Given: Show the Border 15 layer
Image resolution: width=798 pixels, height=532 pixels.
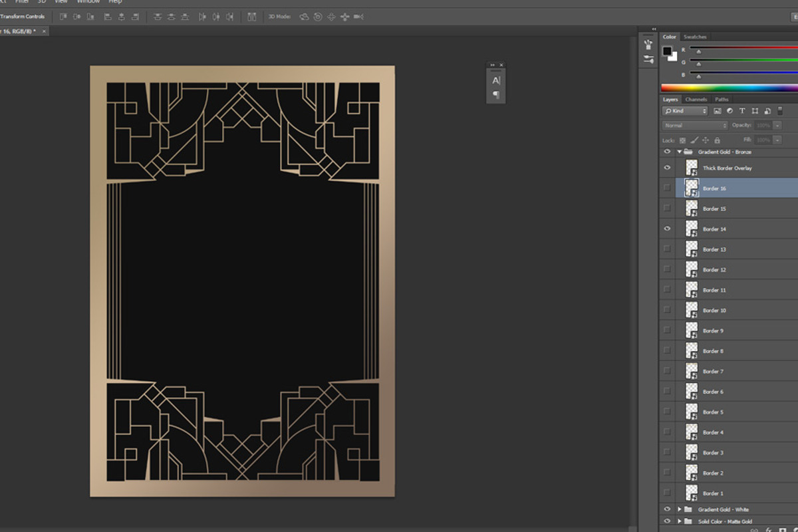Looking at the screenshot, I should pos(667,209).
